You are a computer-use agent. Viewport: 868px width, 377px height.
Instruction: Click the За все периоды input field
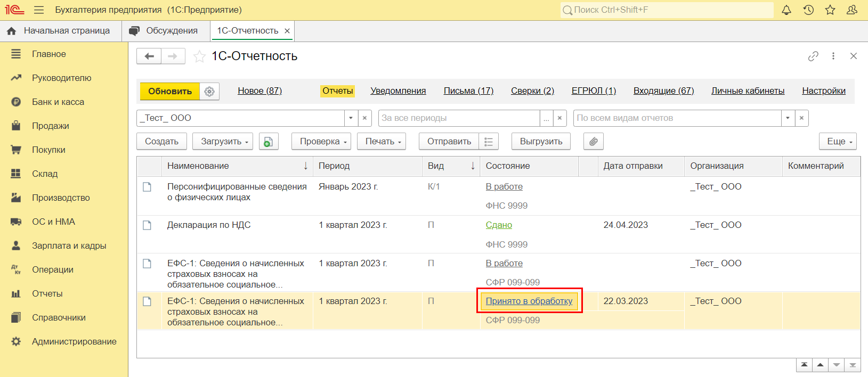(459, 118)
